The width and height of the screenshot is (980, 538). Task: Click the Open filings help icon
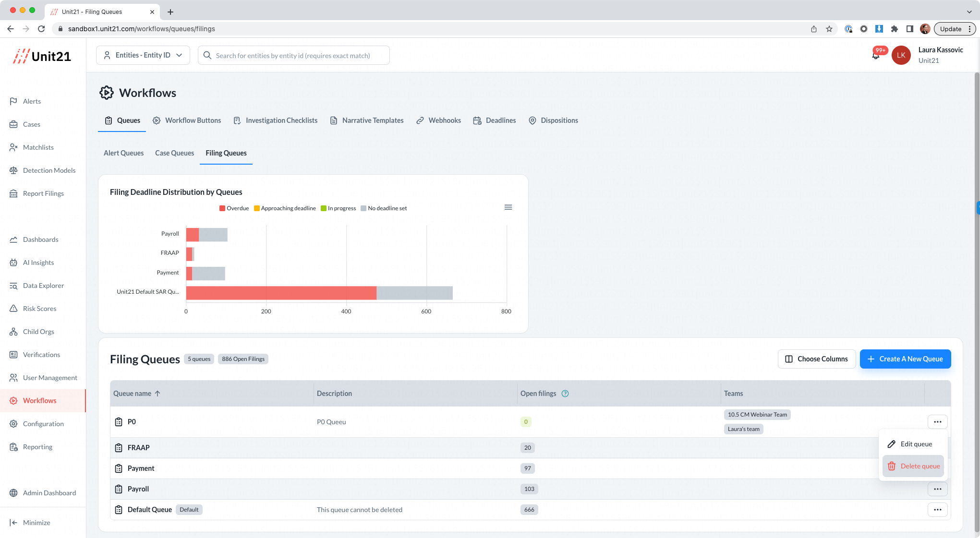pos(565,394)
